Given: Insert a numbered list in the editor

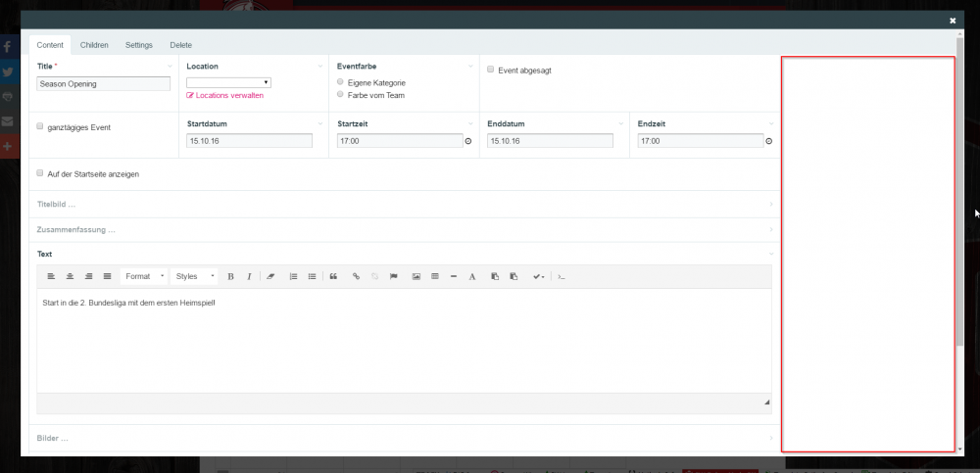Looking at the screenshot, I should pyautogui.click(x=293, y=277).
